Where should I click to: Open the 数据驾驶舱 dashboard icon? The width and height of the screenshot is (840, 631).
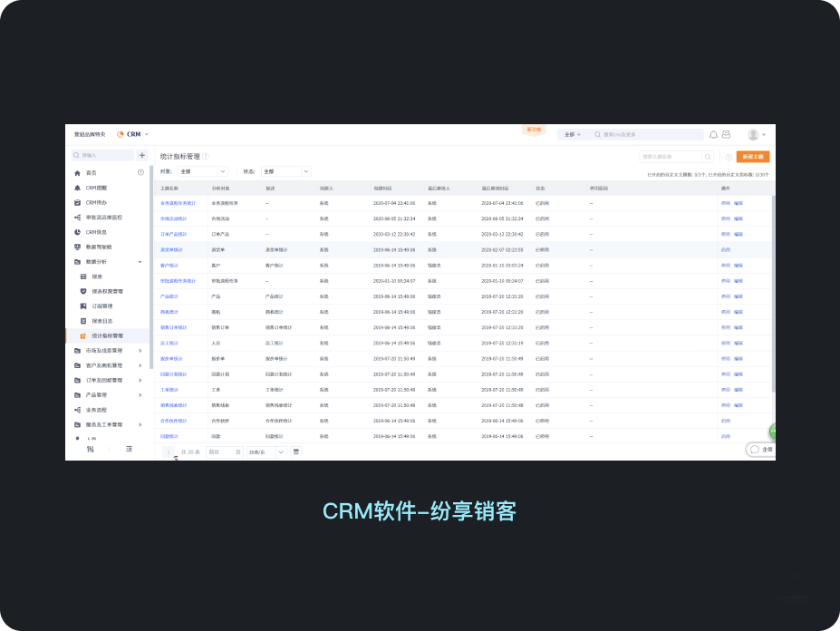[77, 248]
